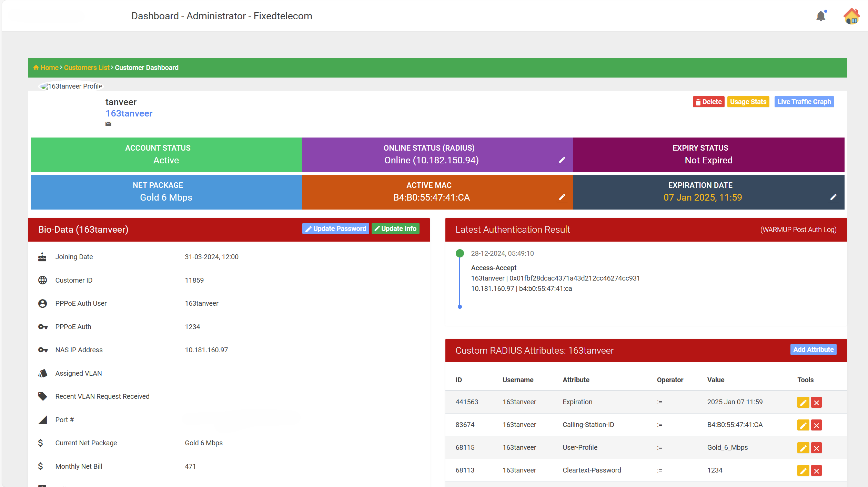Click Update Password in Bio-Data

coord(335,229)
